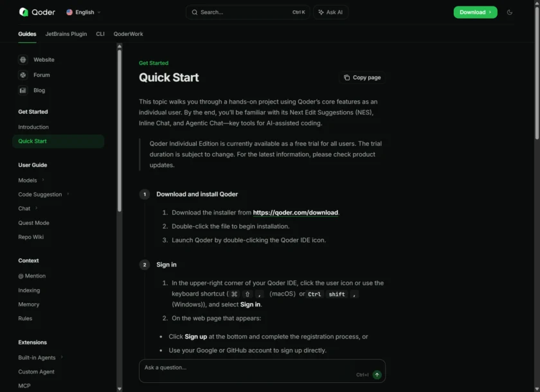
Task: Switch to the QoderWork tab
Action: 128,34
